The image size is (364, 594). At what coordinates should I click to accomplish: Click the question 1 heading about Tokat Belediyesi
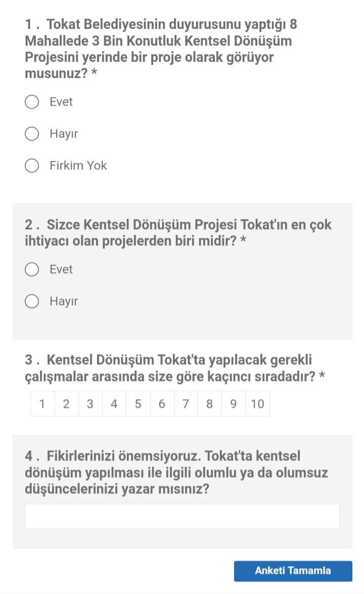point(164,49)
